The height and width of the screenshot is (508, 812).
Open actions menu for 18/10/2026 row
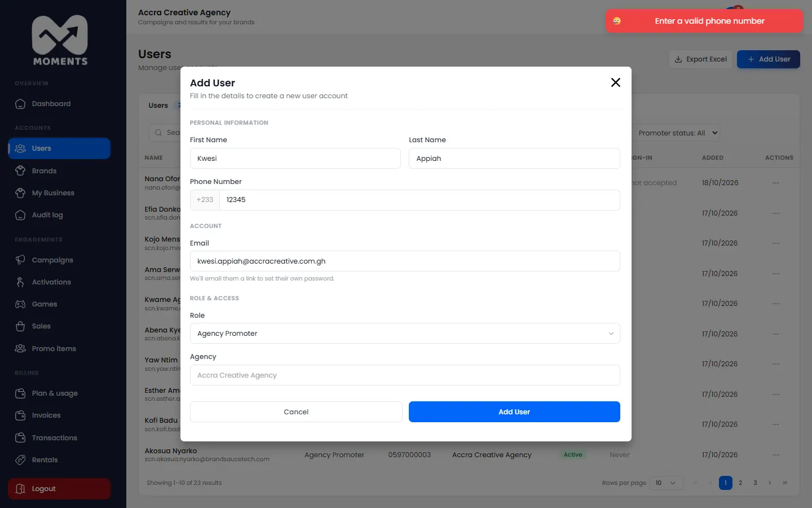(776, 183)
